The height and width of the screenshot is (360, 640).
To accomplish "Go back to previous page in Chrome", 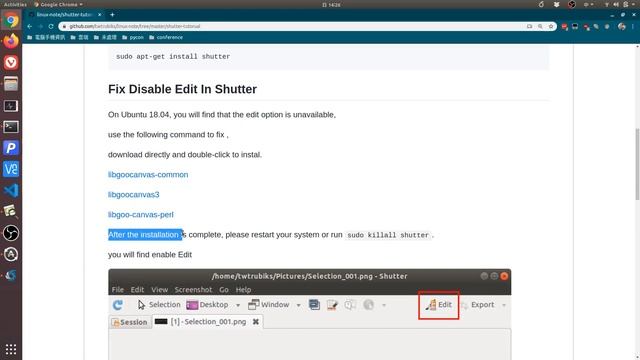I will click(x=30, y=26).
